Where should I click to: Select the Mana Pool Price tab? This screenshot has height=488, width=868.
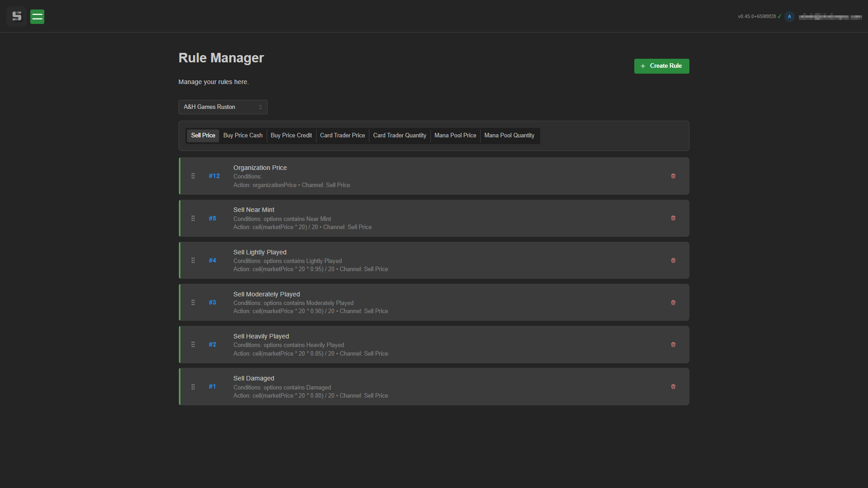455,136
